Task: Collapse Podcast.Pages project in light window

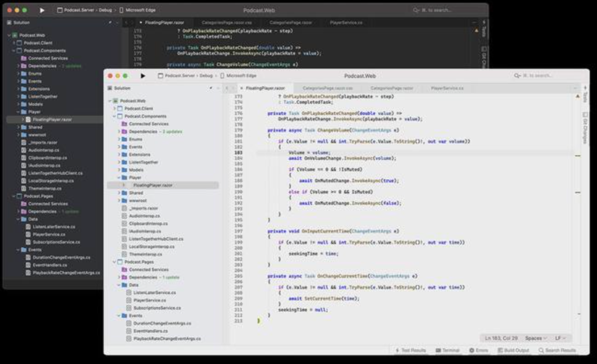Action: 114,262
